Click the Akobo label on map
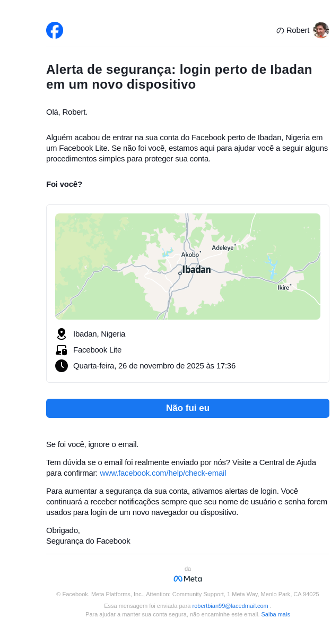This screenshot has height=644, width=331. tap(190, 255)
